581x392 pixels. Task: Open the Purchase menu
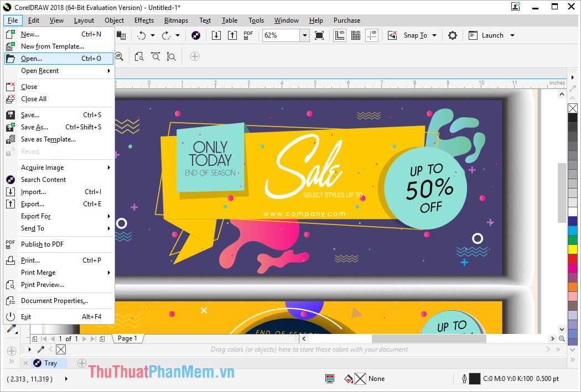tap(346, 20)
